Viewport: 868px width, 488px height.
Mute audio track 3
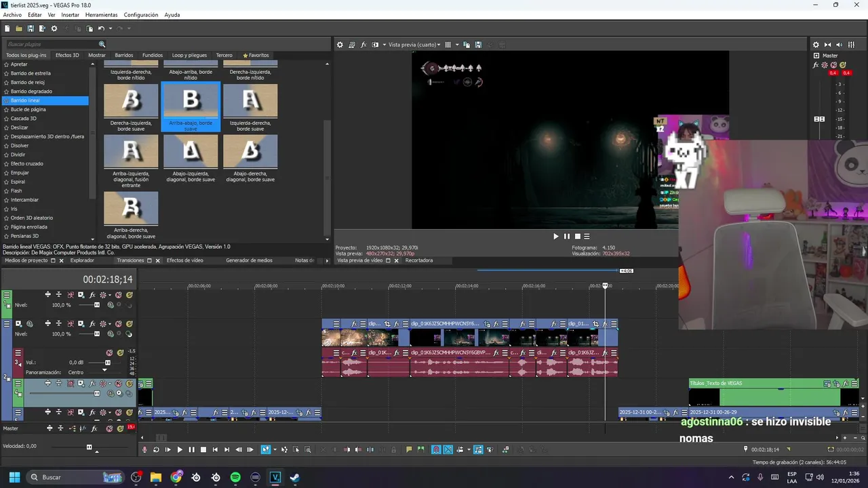(109, 352)
